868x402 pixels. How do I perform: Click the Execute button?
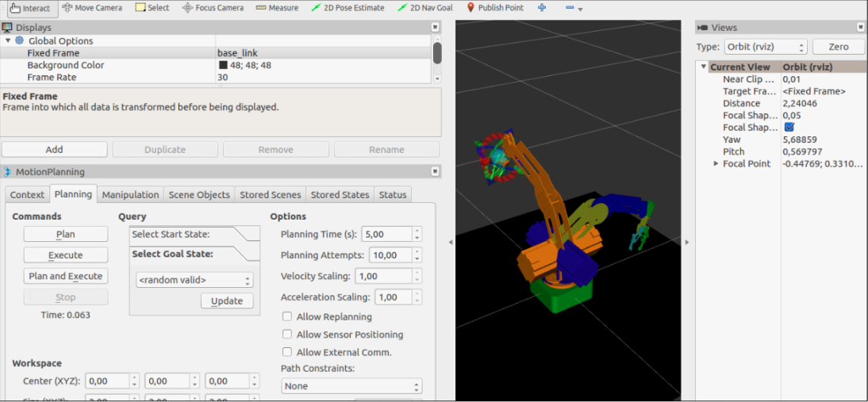[x=65, y=255]
